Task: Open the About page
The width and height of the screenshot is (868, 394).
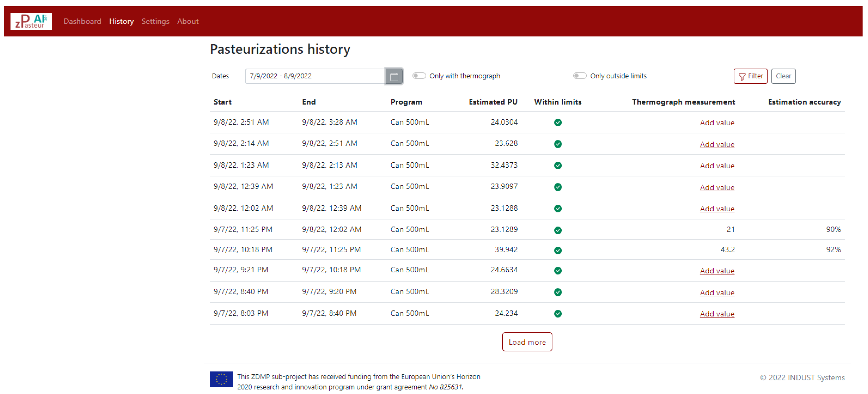Action: point(188,21)
